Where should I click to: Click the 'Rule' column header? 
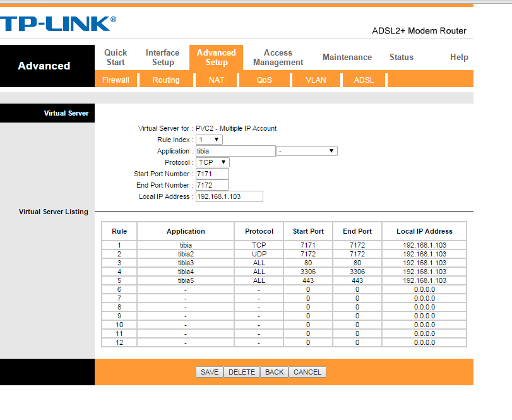(119, 231)
